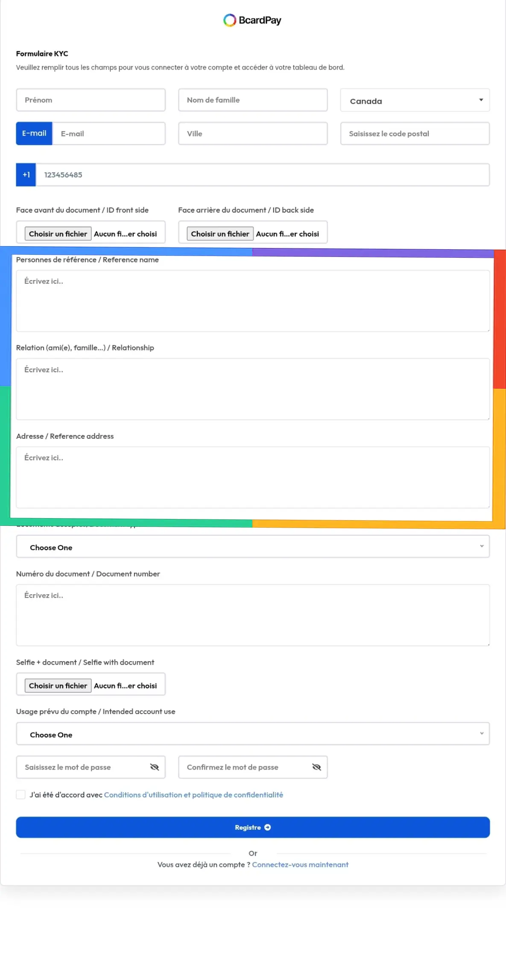The width and height of the screenshot is (506, 980).
Task: Toggle visibility of password field
Action: click(x=155, y=767)
